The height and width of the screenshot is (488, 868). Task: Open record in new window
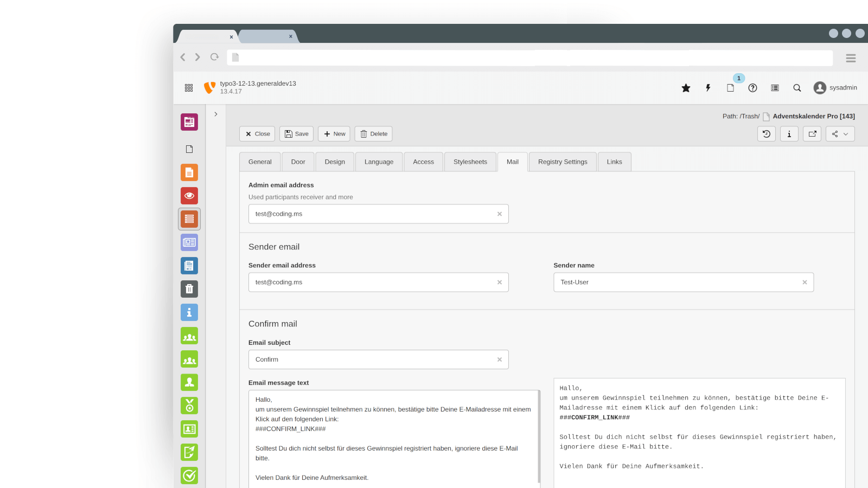(812, 134)
